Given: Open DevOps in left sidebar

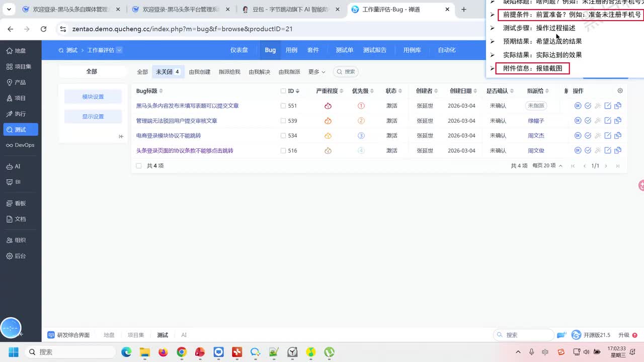Looking at the screenshot, I should [x=20, y=145].
